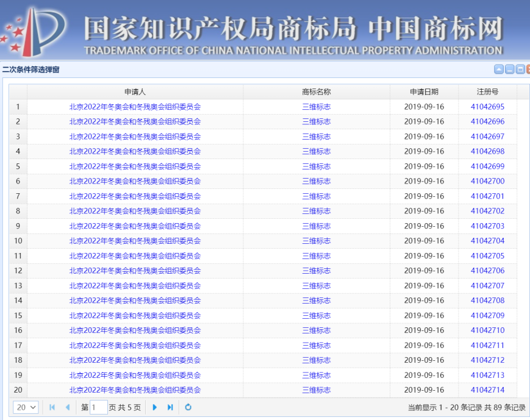Click the '页 共 5 页' page count text
Image resolution: width=530 pixels, height=420 pixels.
(125, 407)
